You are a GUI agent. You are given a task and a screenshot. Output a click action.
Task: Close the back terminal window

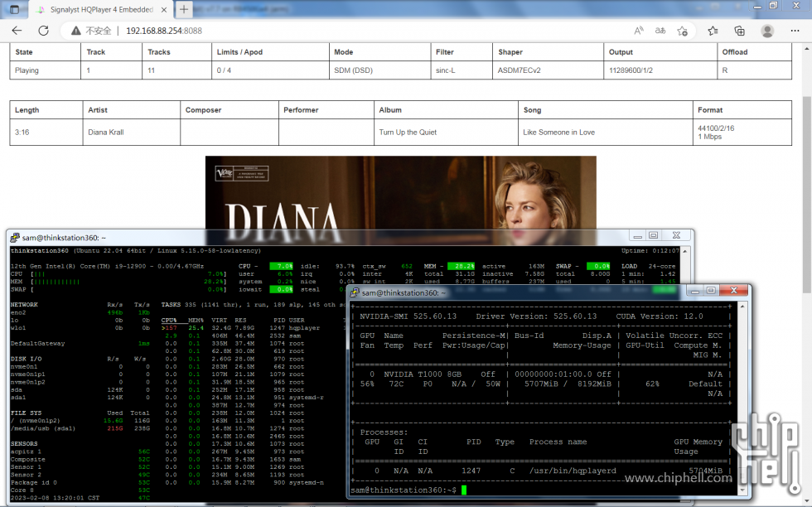[x=676, y=235]
